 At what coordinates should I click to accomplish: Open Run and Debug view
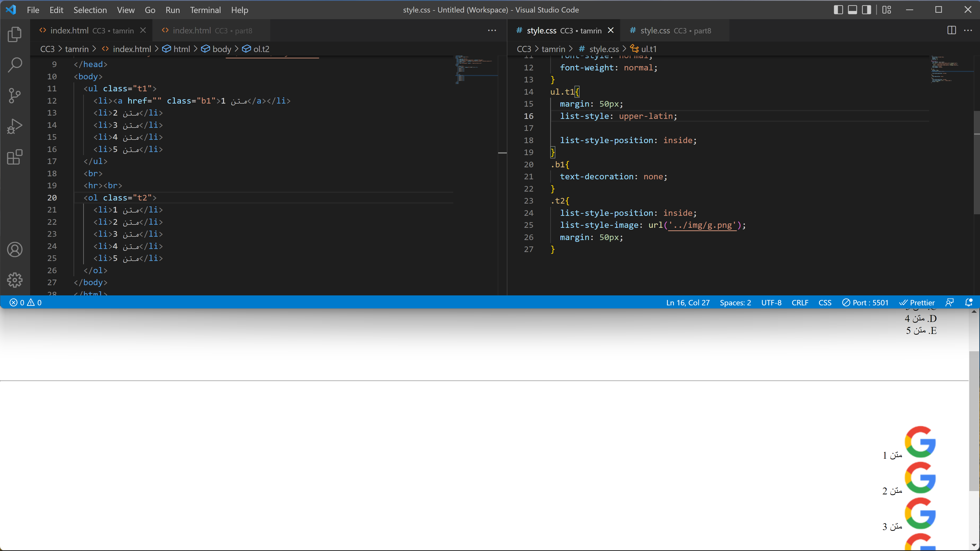[15, 126]
